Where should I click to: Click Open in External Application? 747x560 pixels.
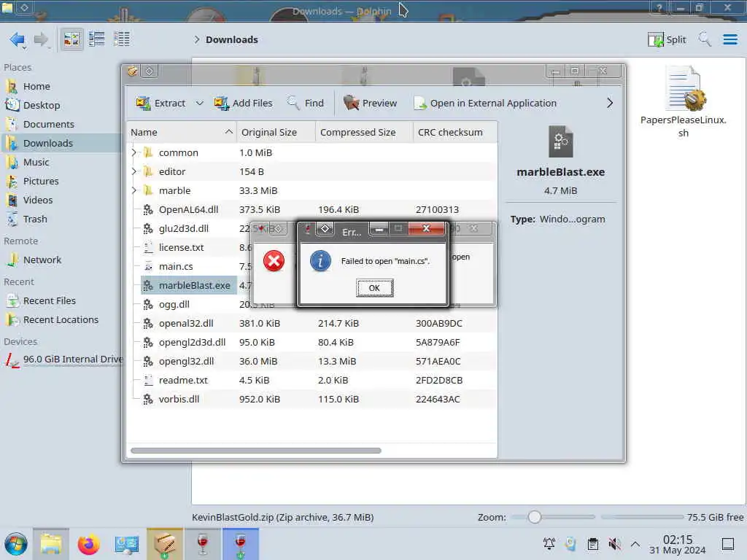click(x=485, y=103)
